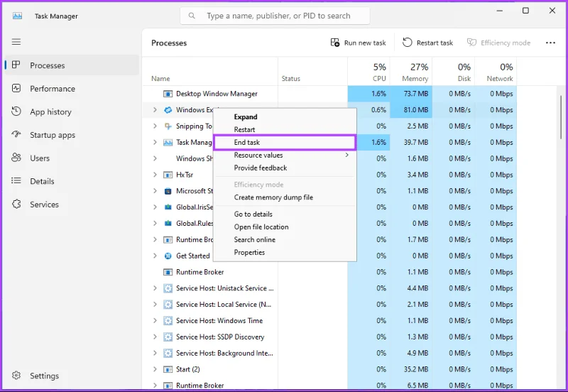Sort by the Name column header
The image size is (568, 392).
pos(210,72)
